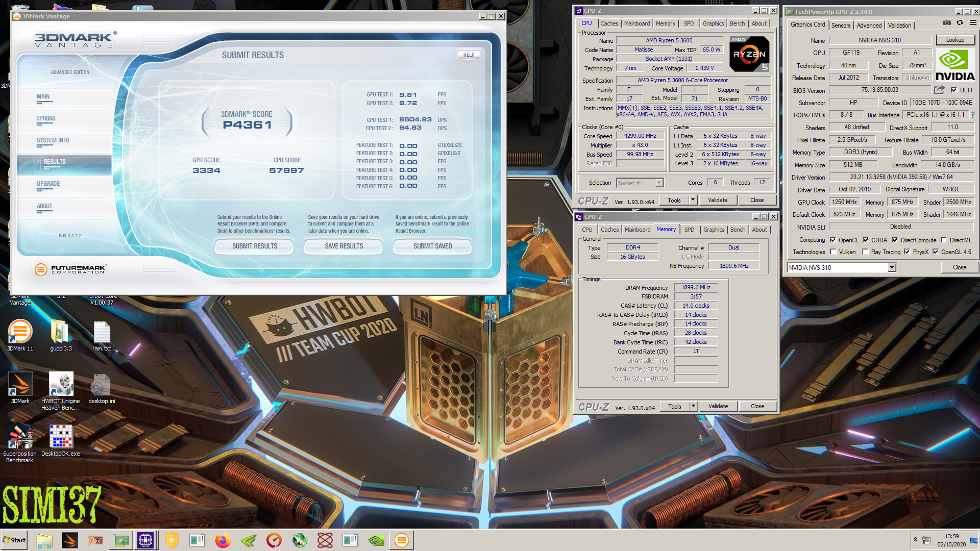Click the 3DMark taskbar icon

pyautogui.click(x=70, y=540)
